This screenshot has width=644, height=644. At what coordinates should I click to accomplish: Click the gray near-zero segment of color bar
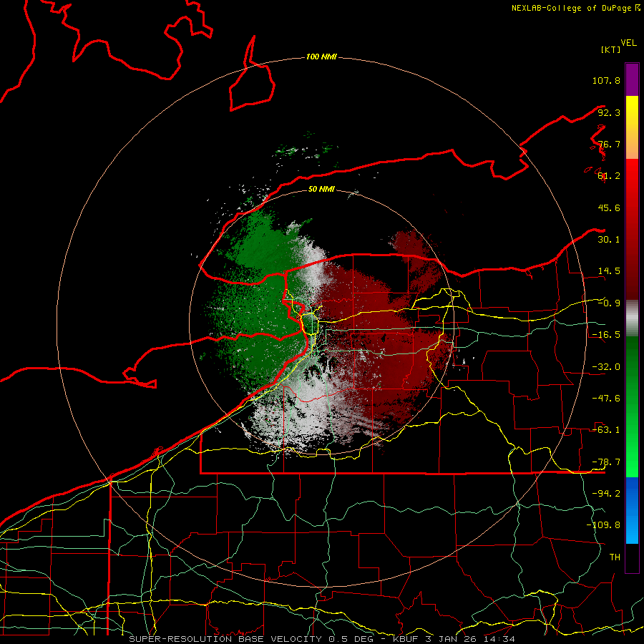pyautogui.click(x=632, y=318)
